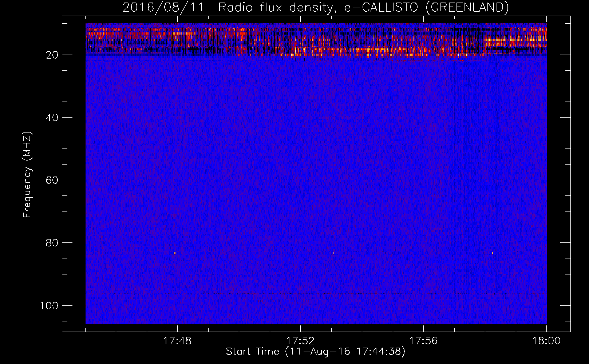Click the orange dot near 17:53
589x364 pixels.
(x=334, y=253)
